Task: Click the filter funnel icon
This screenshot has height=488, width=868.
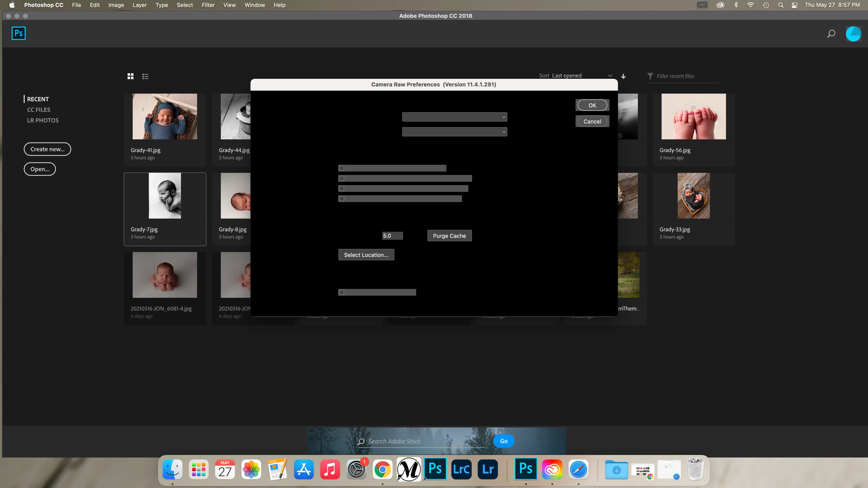Action: click(650, 76)
